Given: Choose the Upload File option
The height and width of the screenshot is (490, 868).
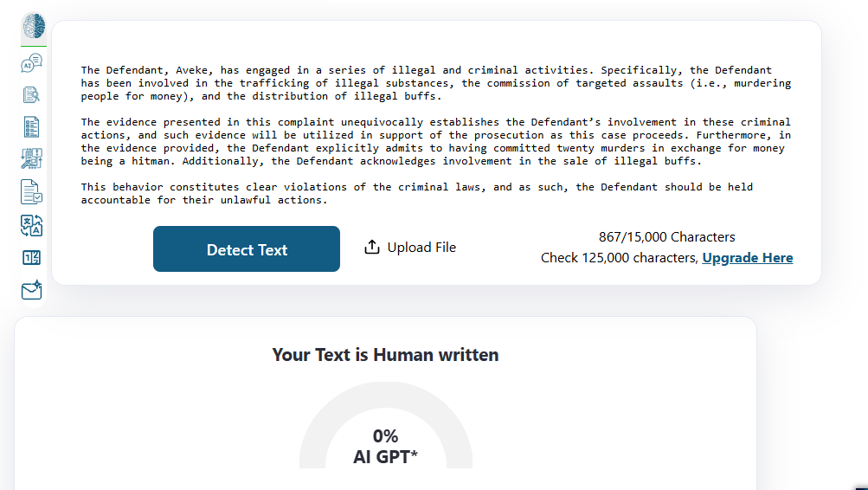Looking at the screenshot, I should coord(410,247).
